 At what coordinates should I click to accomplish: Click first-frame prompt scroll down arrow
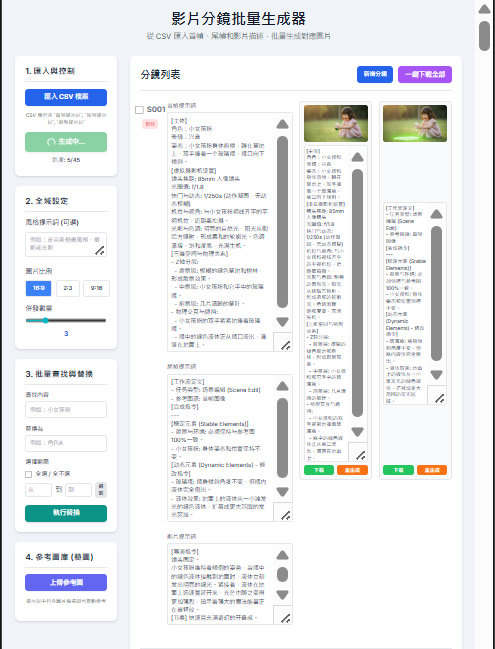[283, 322]
